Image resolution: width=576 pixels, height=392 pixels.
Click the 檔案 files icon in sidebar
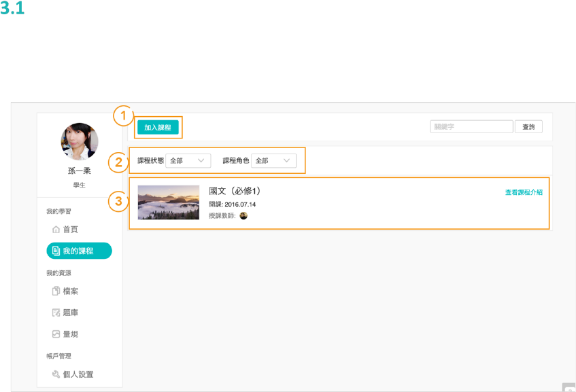(56, 291)
